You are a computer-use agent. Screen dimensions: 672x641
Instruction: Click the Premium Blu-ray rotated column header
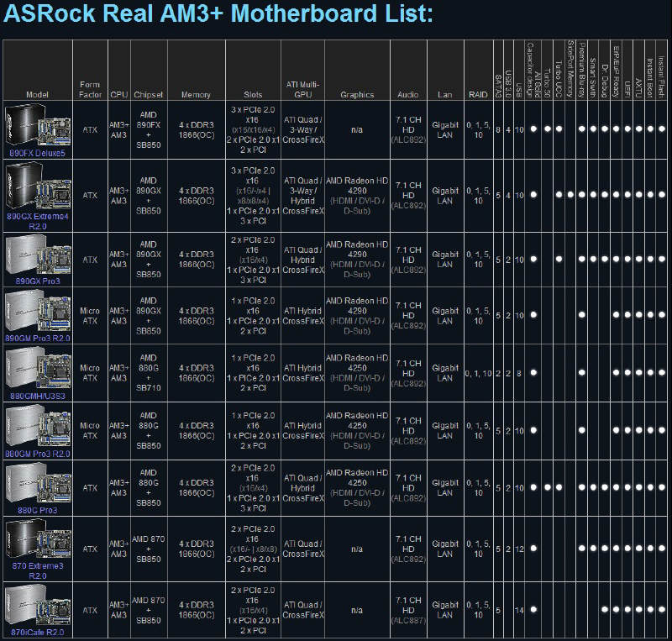click(581, 71)
